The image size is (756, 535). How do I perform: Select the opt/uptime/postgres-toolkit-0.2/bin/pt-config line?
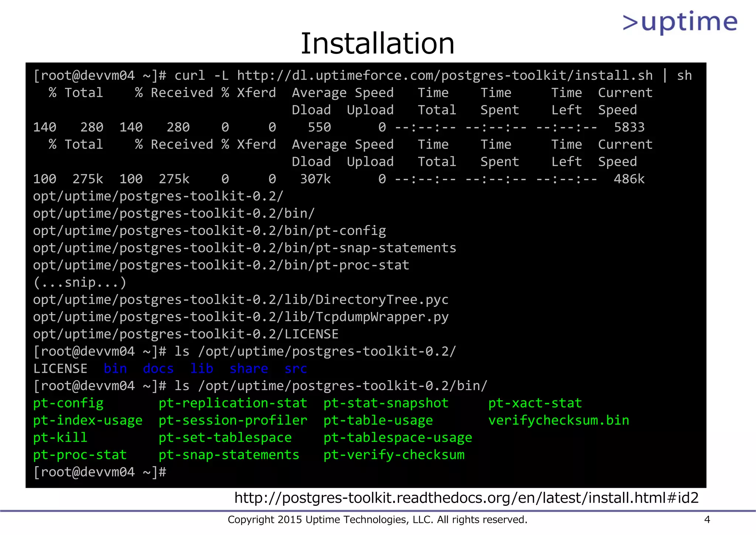[209, 231]
